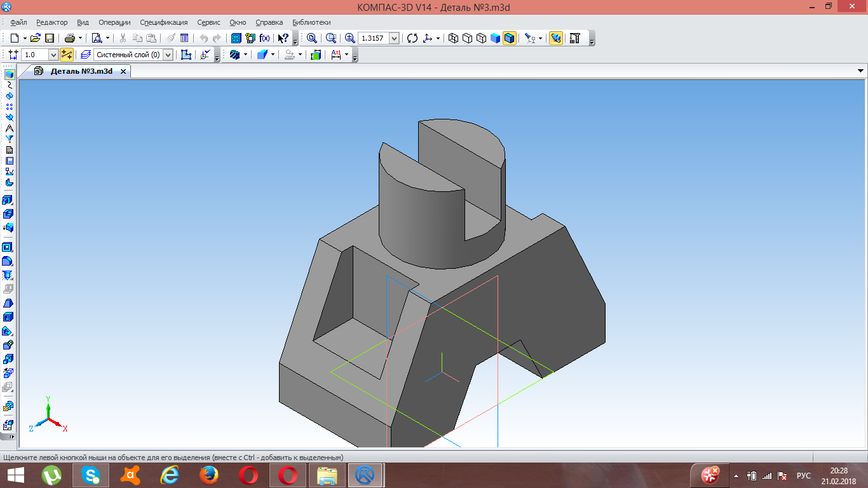Click the status bar hint text
868x488 pixels.
[x=173, y=457]
